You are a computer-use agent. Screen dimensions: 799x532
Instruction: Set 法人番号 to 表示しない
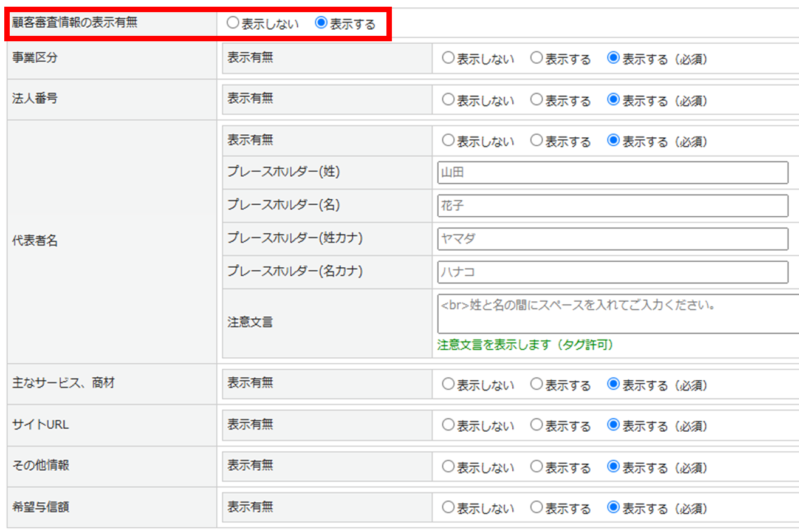448,100
